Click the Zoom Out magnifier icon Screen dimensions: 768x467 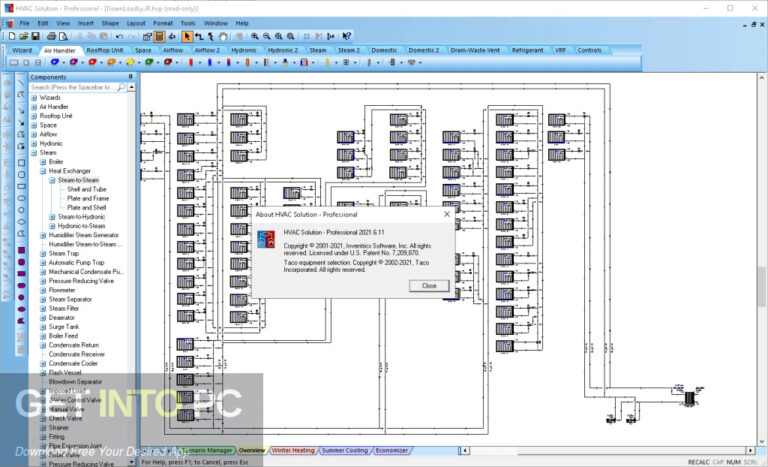pos(266,36)
